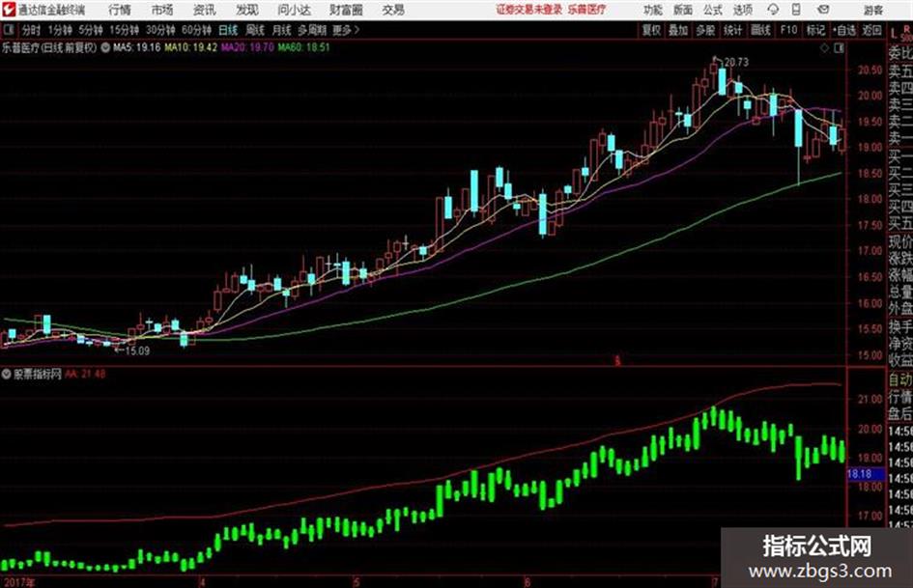Open the 资讯 menu
Viewport: 913px width, 588px height.
pos(205,10)
